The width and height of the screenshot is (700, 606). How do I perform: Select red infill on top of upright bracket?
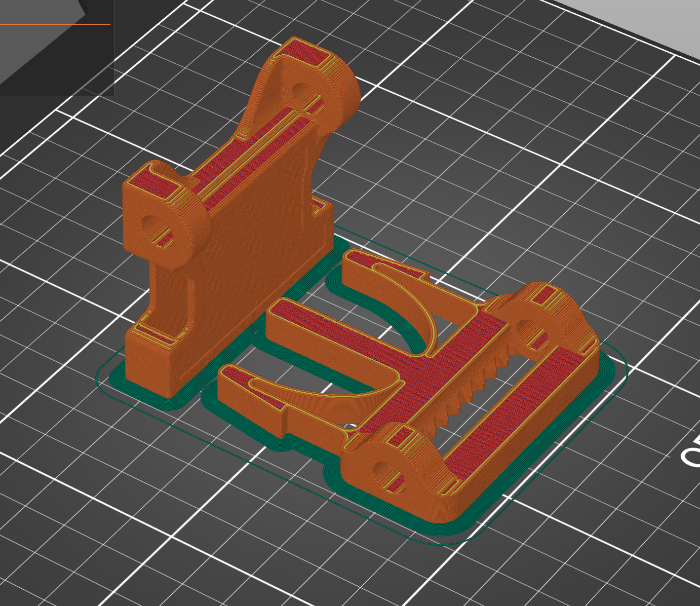(x=304, y=57)
